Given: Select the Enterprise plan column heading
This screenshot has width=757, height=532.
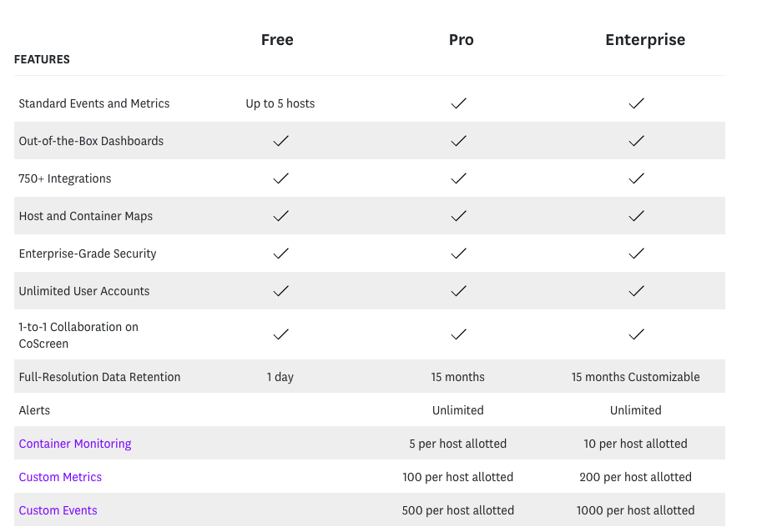Looking at the screenshot, I should pyautogui.click(x=645, y=39).
